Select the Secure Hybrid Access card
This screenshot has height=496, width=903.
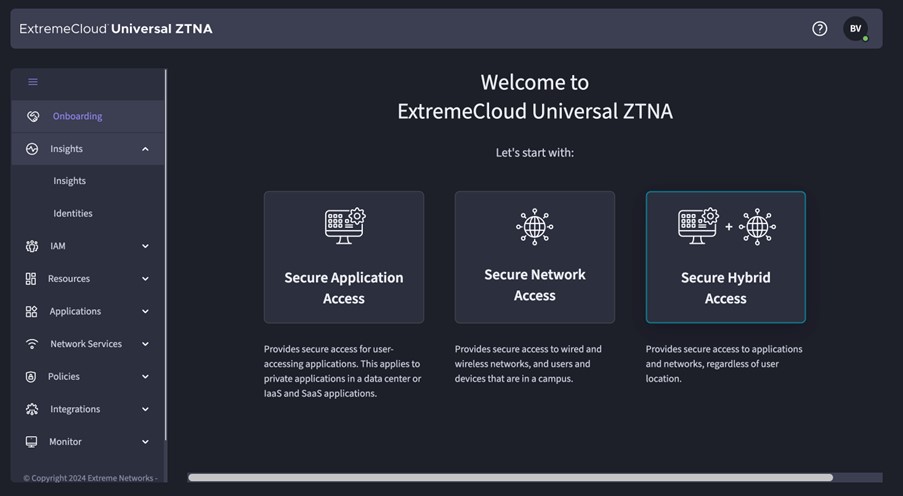(x=725, y=257)
